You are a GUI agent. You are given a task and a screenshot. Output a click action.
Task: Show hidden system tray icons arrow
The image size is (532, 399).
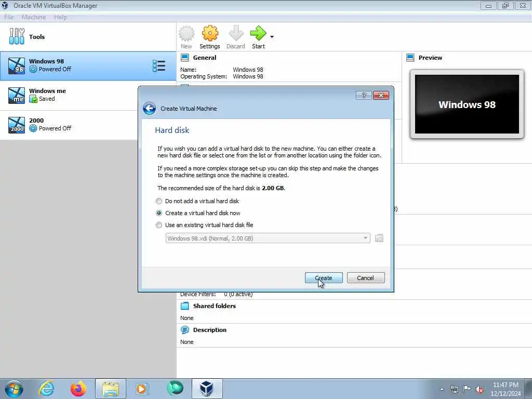point(442,389)
